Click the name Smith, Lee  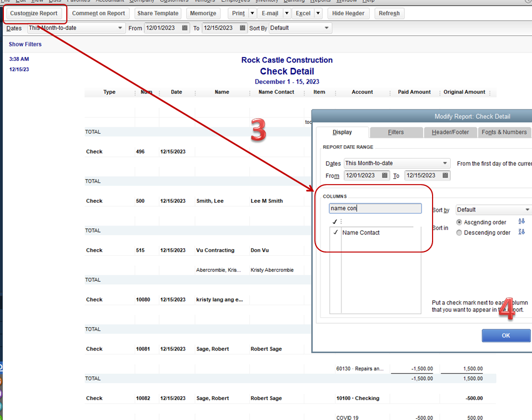[x=210, y=201]
